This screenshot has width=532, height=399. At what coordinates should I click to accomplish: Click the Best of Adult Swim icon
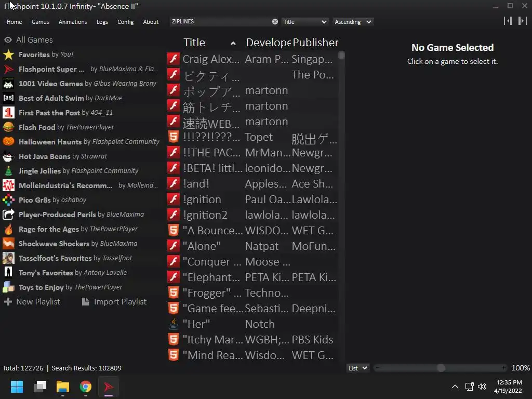8,98
